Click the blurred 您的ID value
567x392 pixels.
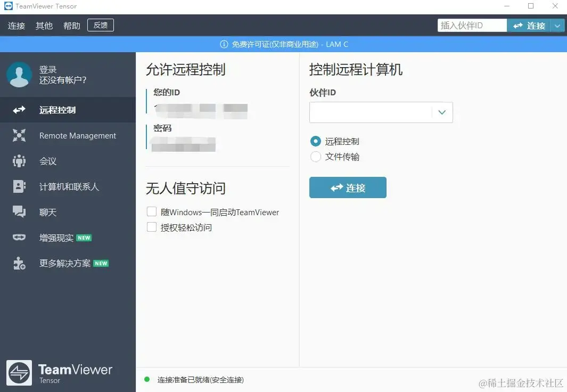click(200, 111)
